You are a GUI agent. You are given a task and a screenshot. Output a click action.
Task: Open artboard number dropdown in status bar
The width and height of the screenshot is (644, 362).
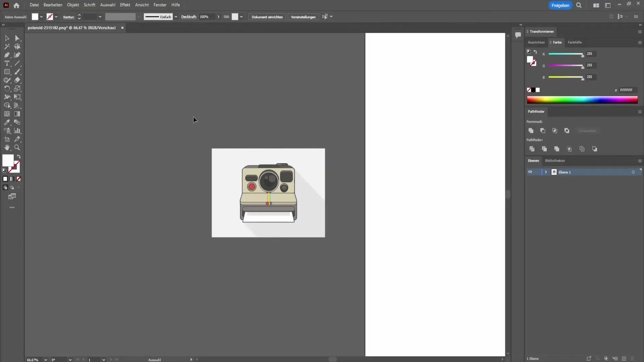(104, 360)
